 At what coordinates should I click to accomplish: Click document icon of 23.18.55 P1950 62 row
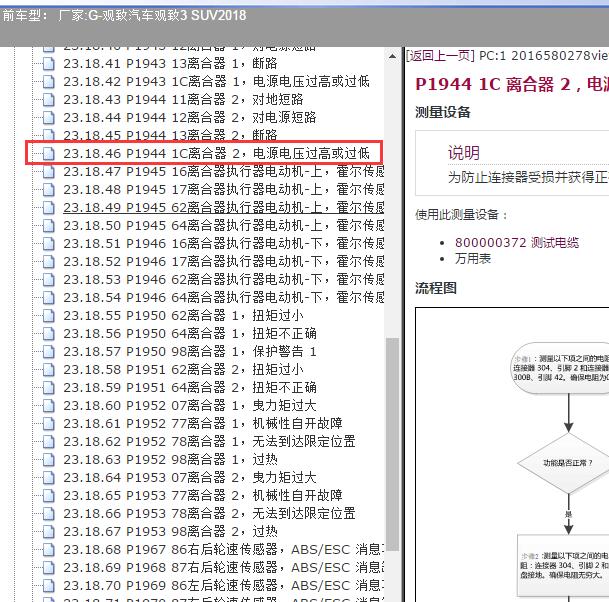point(49,315)
